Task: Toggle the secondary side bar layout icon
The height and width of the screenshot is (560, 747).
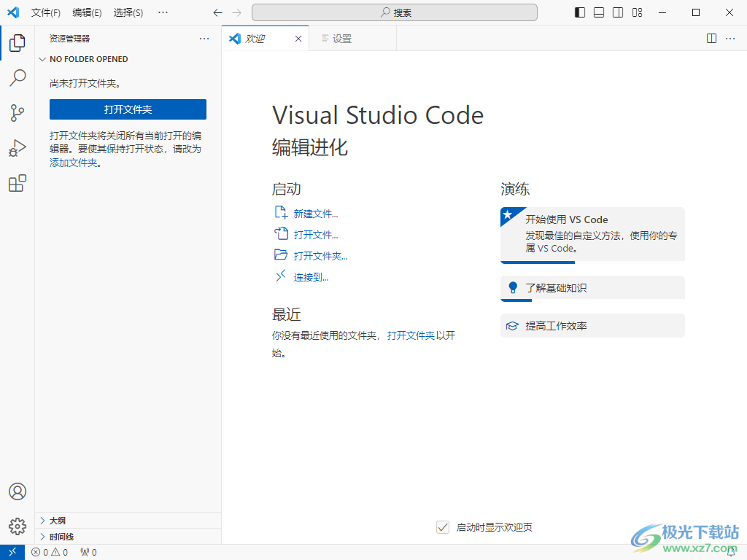Action: 618,12
